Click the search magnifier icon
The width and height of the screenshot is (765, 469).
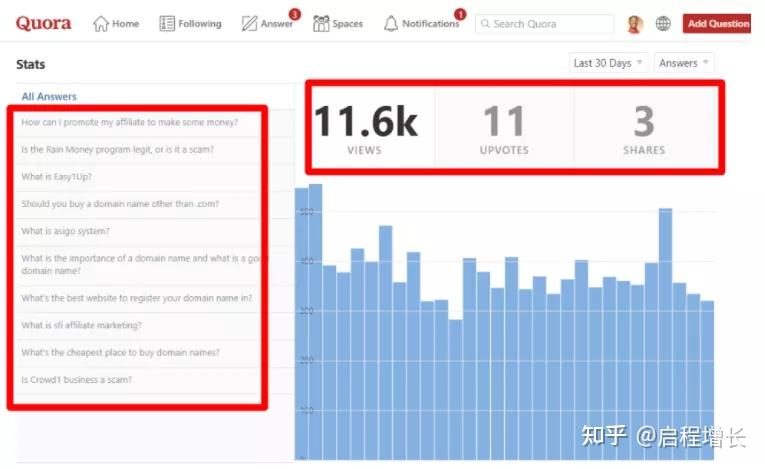485,23
